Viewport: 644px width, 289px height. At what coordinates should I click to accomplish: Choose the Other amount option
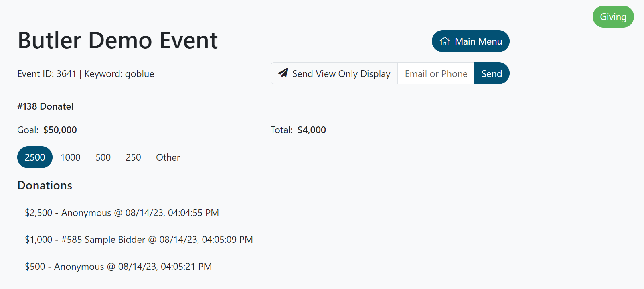pos(168,157)
